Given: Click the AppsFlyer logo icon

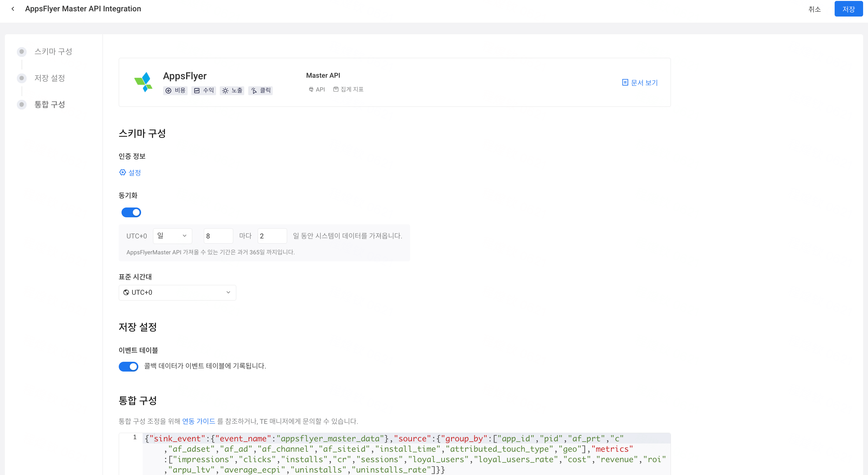Looking at the screenshot, I should pos(144,82).
